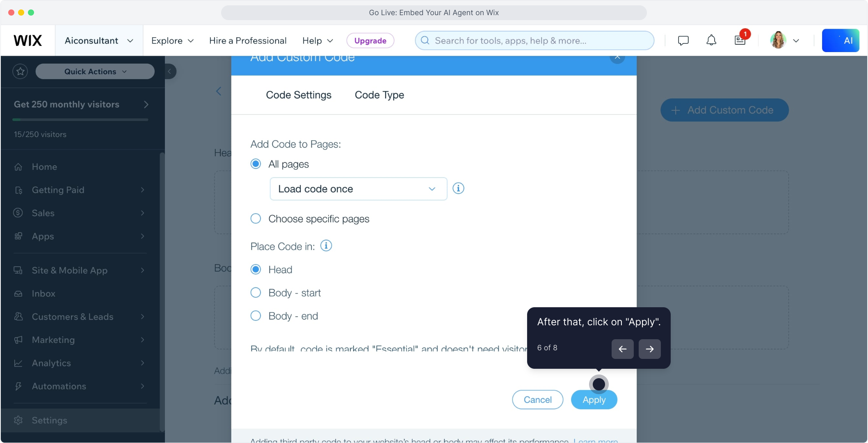Click info icon next to Load code once
Viewport: 868px width, 443px height.
458,188
